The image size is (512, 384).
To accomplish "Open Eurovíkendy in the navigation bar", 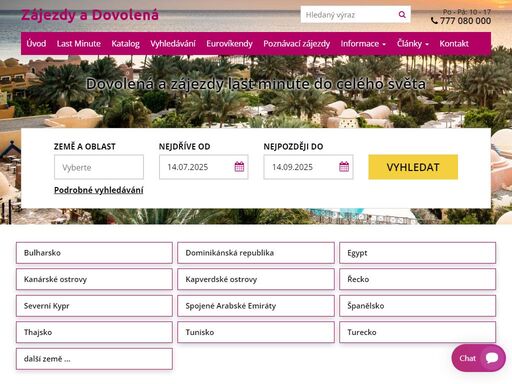I will [x=229, y=44].
